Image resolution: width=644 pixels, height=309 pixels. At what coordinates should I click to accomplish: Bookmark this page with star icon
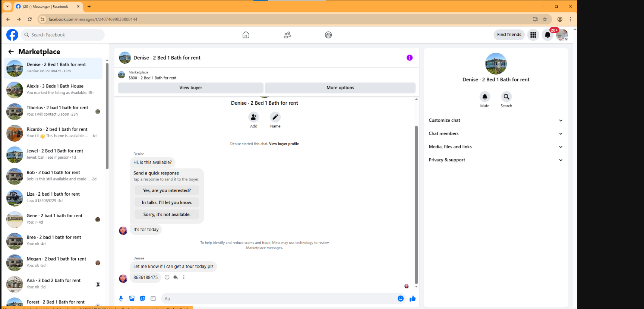pos(545,19)
